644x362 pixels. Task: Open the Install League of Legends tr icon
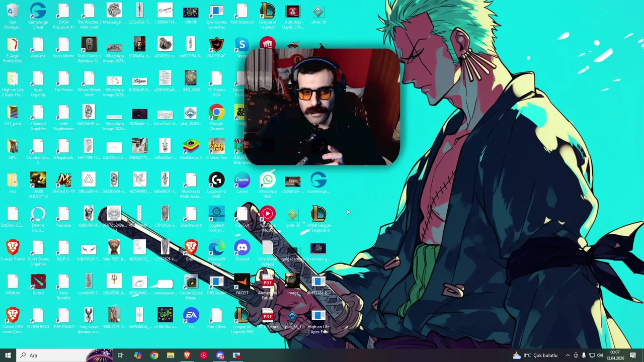318,219
